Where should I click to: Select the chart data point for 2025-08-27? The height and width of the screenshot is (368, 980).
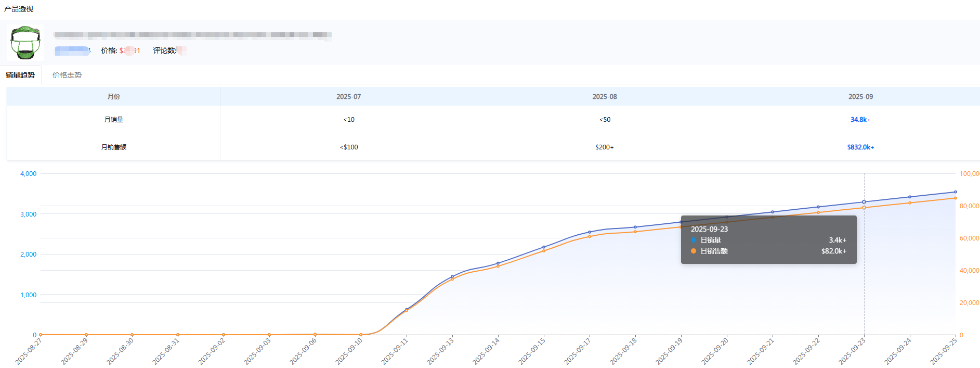(41, 335)
